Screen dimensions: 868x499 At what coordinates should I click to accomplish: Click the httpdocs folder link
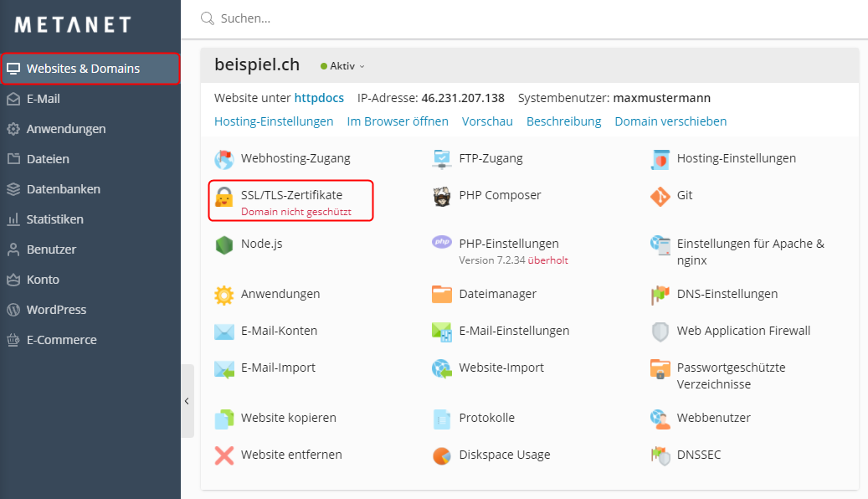(x=319, y=98)
